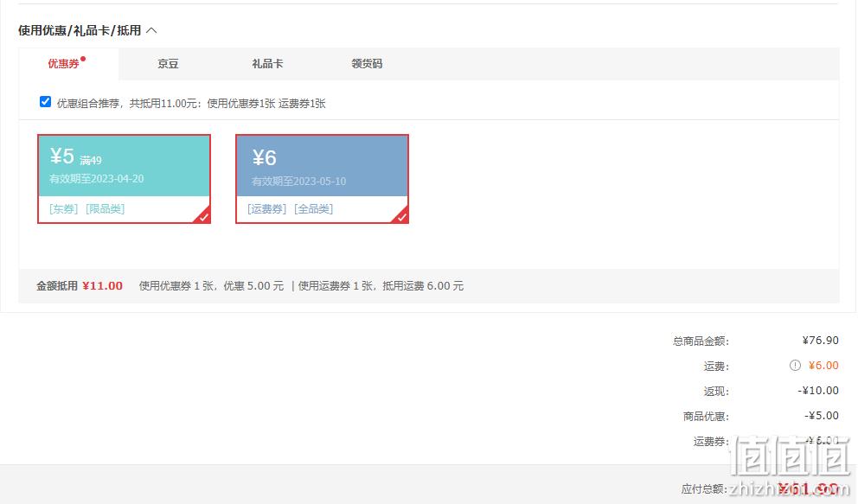Deselect the ¥6 运费券 coupon card
Screen dimensions: 858x504
click(323, 179)
